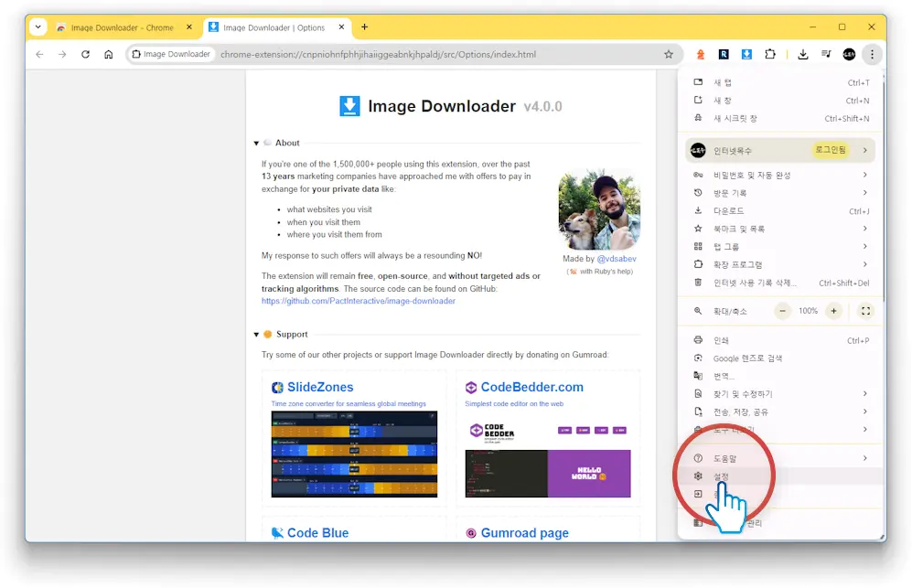Image resolution: width=912 pixels, height=588 pixels.
Task: Click the CodeBedder preview thumbnail
Action: [548, 458]
